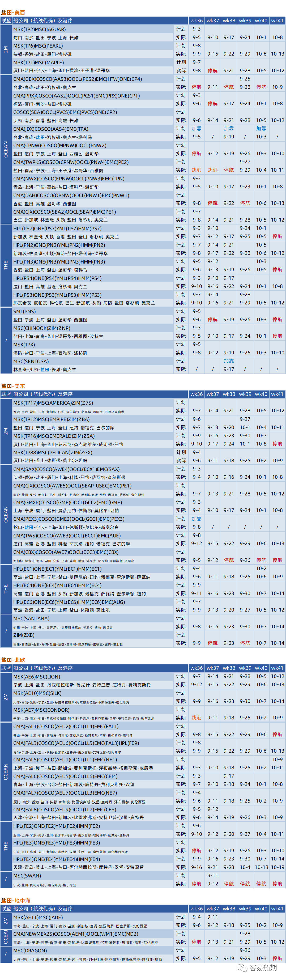Click the 10-19 date in the FE4 actual row

[x=277, y=867]
